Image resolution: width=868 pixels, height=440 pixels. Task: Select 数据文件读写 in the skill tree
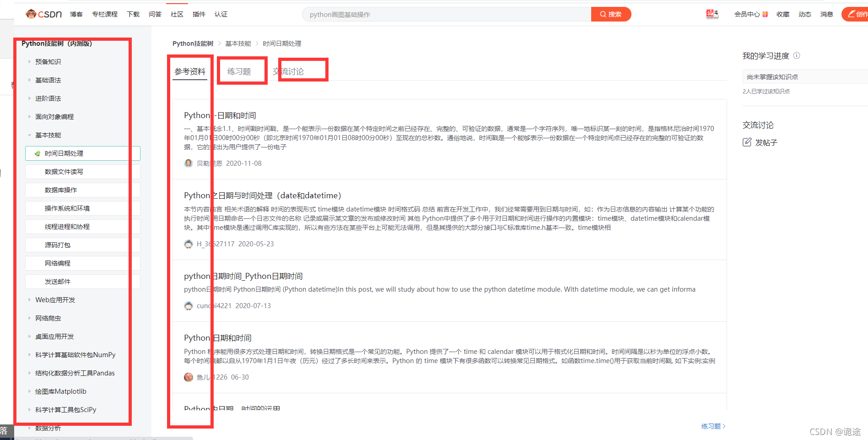[83, 172]
